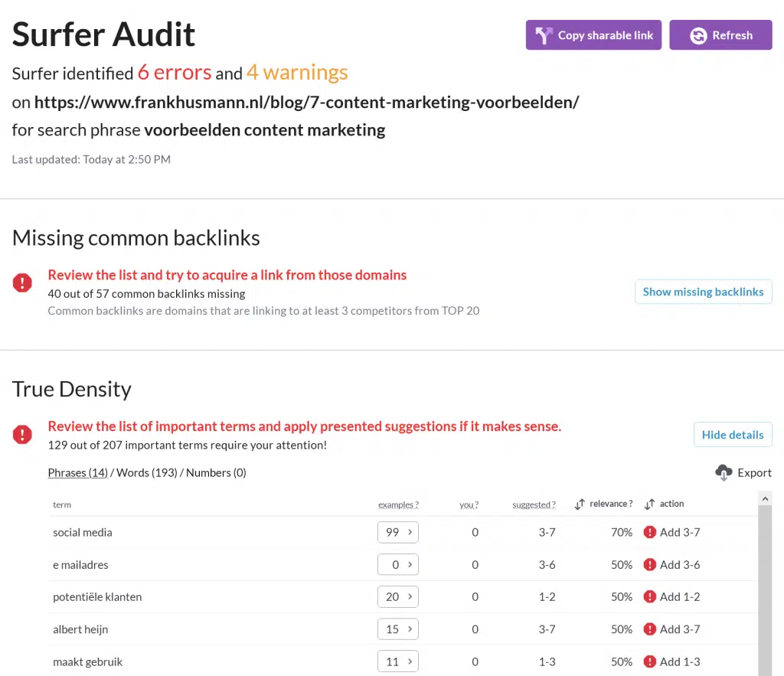
Task: Click the branch icon on Copy sharable link
Action: (544, 34)
